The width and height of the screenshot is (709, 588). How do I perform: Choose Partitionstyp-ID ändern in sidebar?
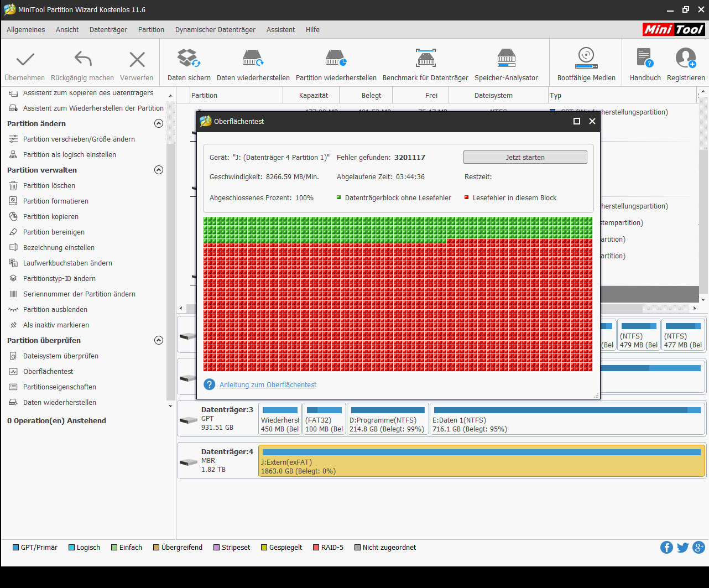coord(59,279)
